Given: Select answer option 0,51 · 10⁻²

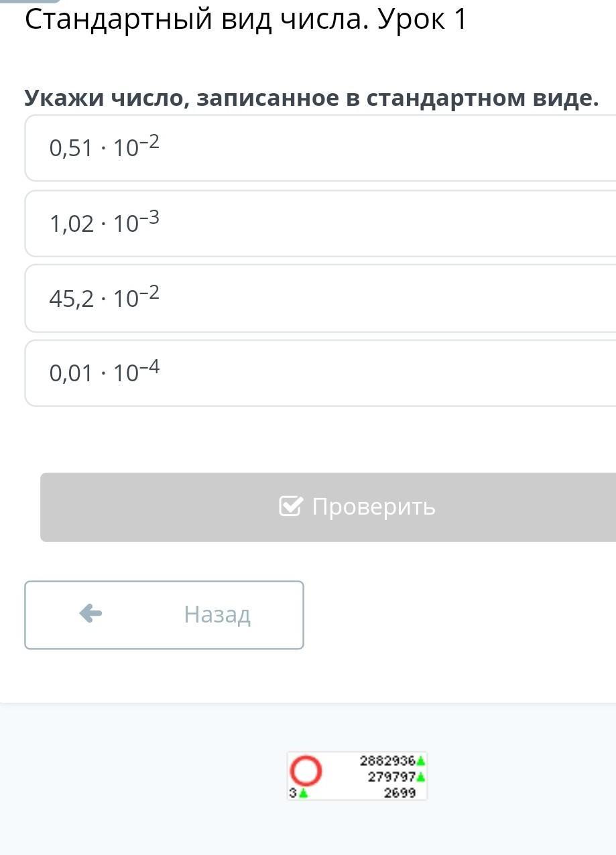Looking at the screenshot, I should [x=320, y=148].
